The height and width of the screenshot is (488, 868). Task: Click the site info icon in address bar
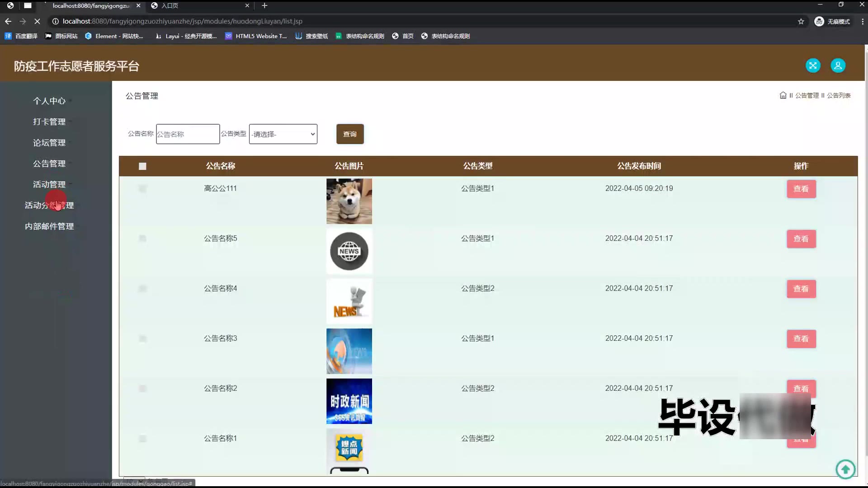[55, 21]
